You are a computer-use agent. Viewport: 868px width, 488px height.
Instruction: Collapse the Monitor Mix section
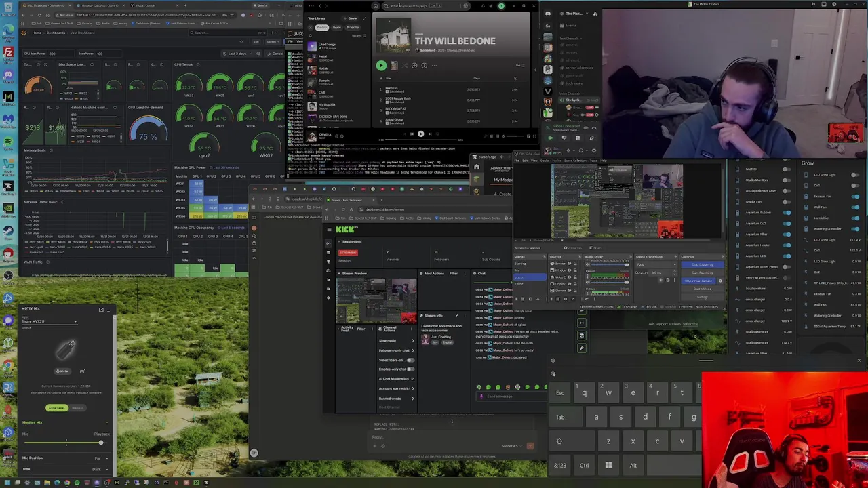[106, 422]
